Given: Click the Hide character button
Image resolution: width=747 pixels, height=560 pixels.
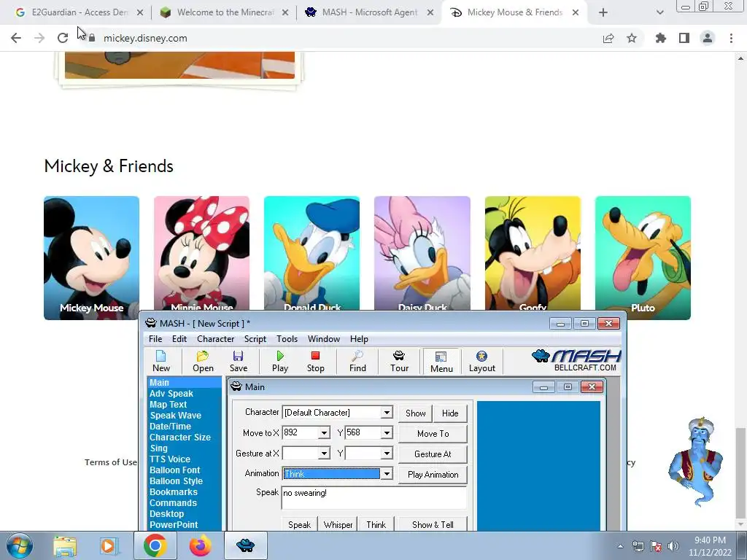Looking at the screenshot, I should click(449, 413).
